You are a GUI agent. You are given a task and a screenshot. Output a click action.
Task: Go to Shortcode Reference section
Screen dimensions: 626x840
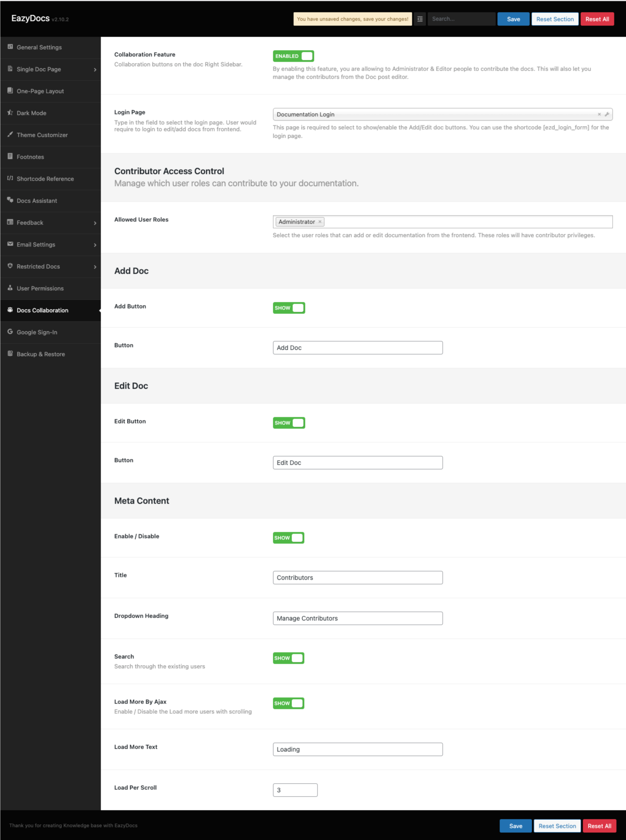45,179
